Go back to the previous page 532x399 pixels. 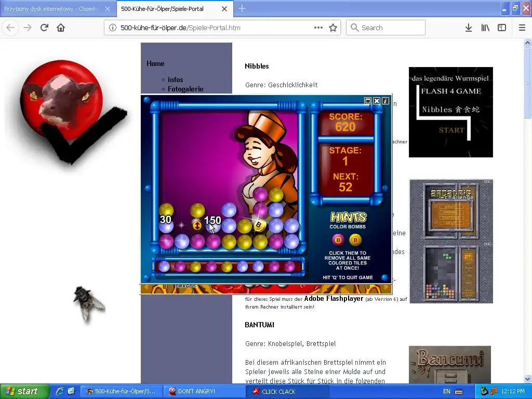[x=10, y=28]
